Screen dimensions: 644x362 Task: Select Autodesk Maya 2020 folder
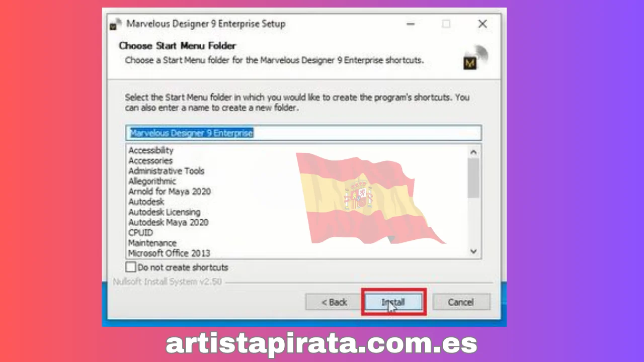168,222
